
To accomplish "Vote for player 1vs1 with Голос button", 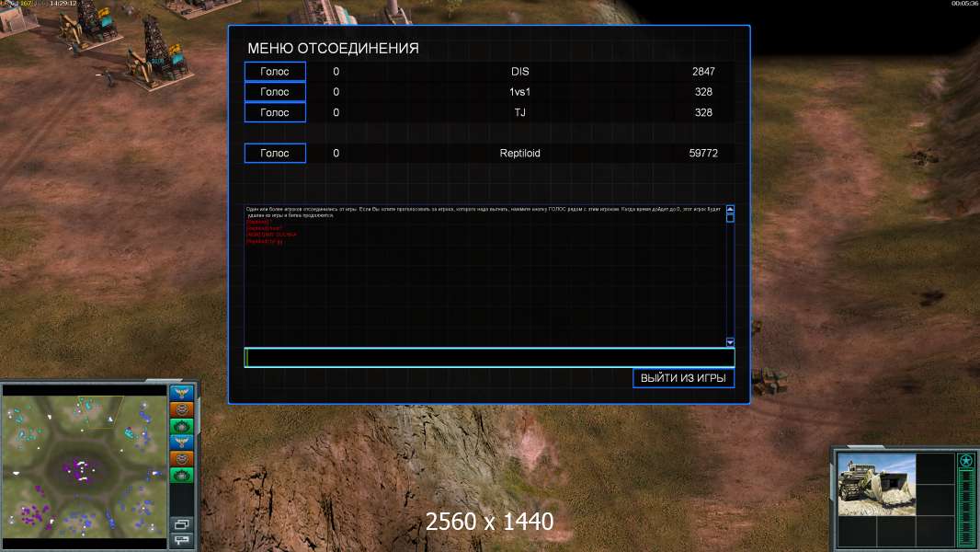I will click(x=275, y=92).
